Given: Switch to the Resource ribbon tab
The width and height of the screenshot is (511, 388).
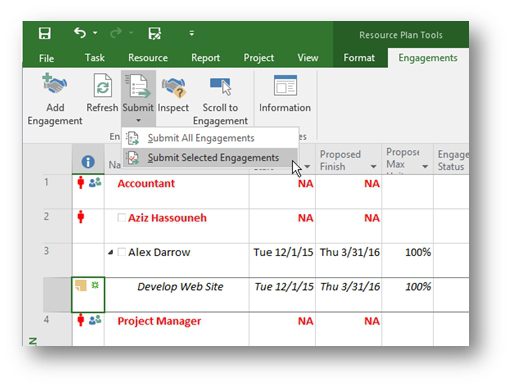Looking at the screenshot, I should tap(148, 58).
